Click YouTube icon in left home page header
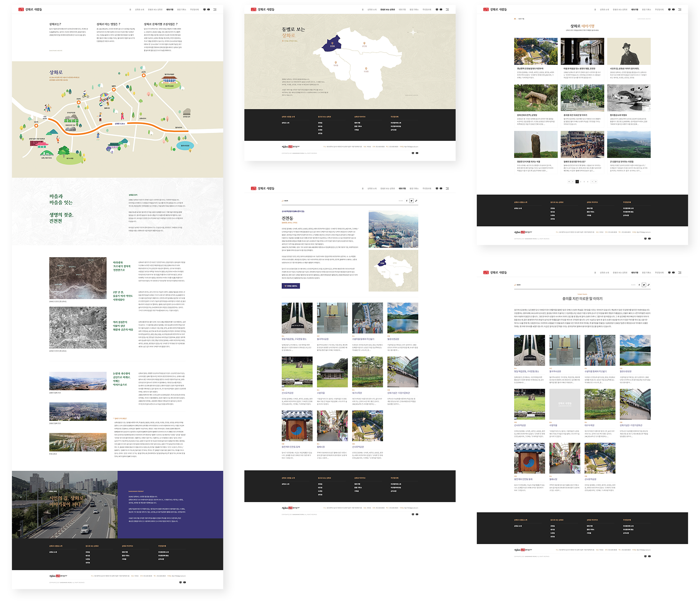This screenshot has height=601, width=700. 209,10
